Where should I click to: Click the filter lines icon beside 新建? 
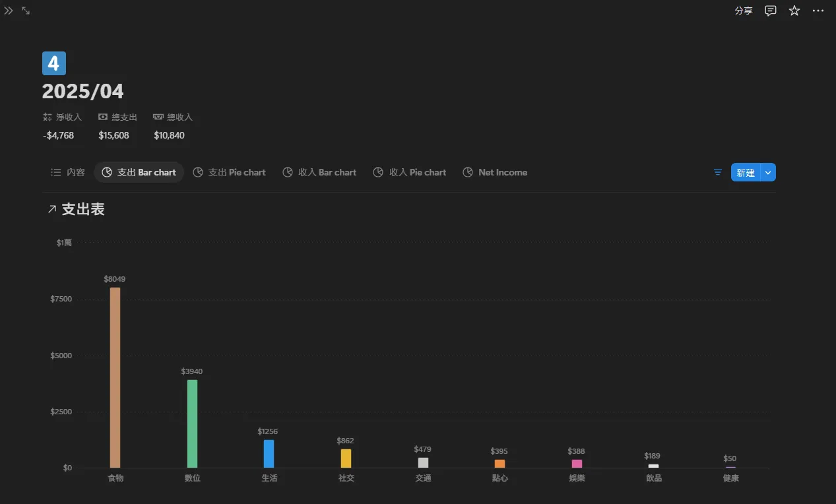click(x=718, y=172)
